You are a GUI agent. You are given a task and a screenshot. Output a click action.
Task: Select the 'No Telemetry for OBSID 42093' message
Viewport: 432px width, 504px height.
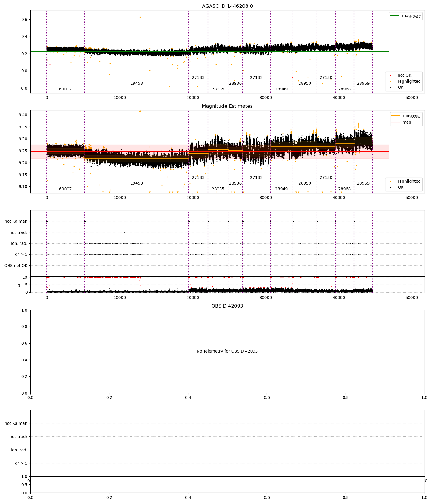[227, 351]
